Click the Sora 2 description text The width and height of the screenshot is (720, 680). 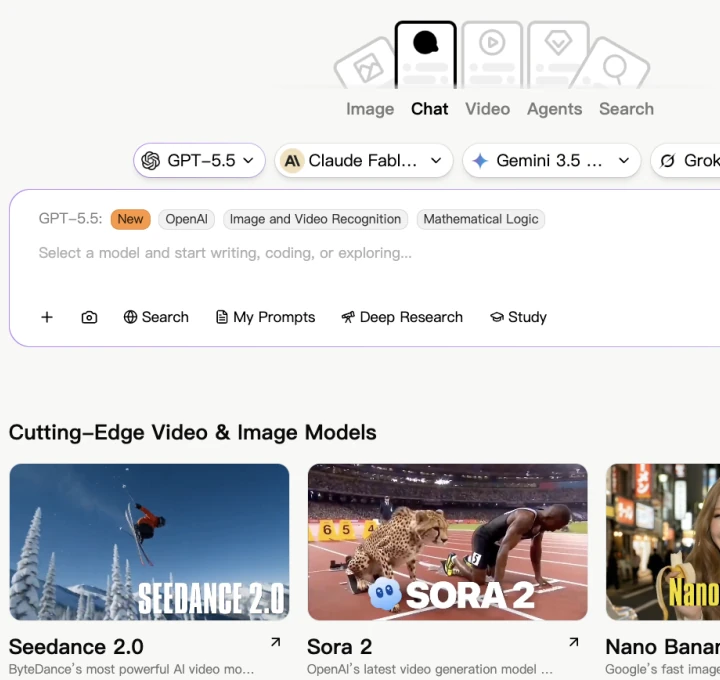coord(430,669)
